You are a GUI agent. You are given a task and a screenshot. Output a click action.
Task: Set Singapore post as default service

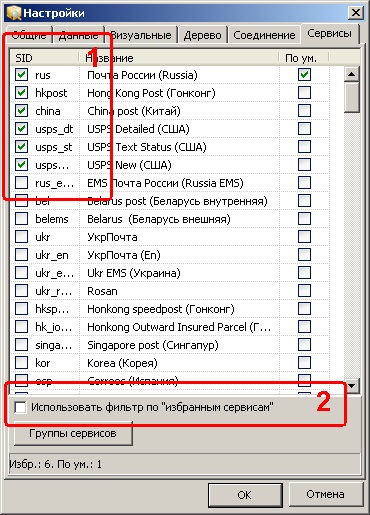click(304, 344)
